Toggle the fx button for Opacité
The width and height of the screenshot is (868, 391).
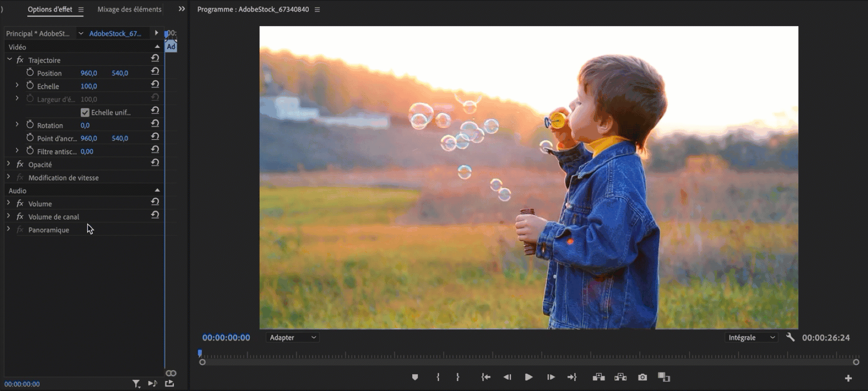pos(20,164)
